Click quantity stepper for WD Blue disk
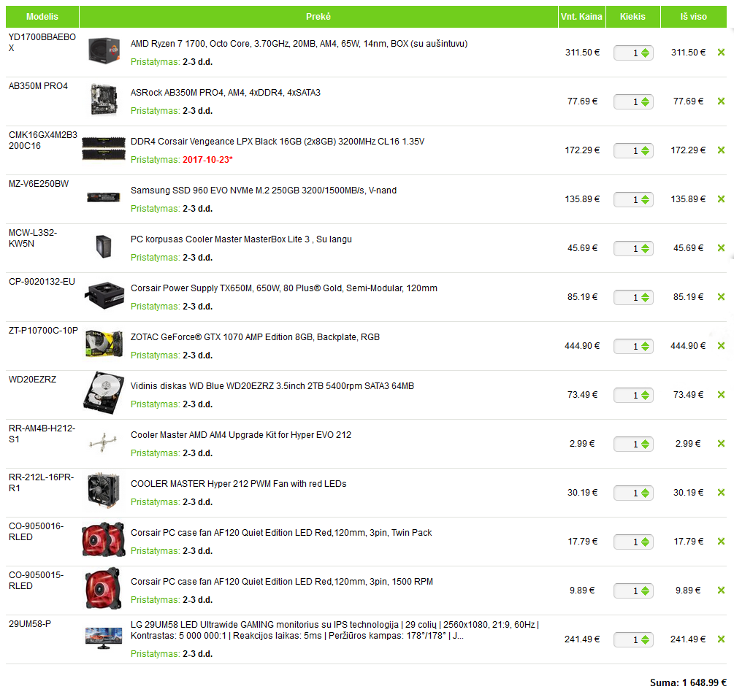 (x=645, y=395)
